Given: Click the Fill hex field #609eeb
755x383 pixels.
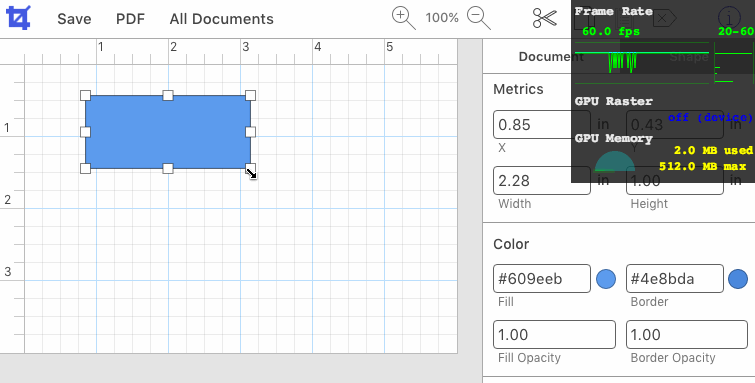Looking at the screenshot, I should point(542,278).
